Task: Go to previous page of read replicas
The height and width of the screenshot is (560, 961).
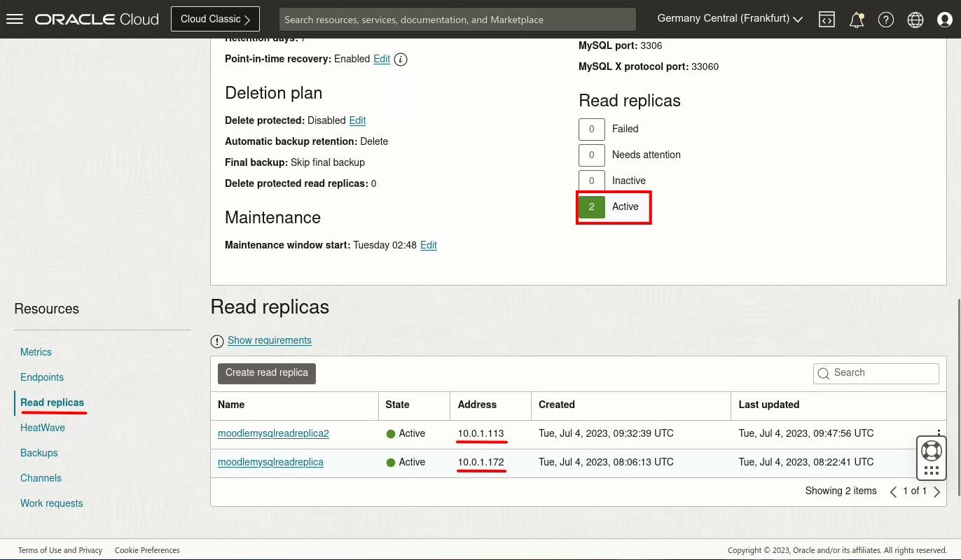Action: click(893, 491)
